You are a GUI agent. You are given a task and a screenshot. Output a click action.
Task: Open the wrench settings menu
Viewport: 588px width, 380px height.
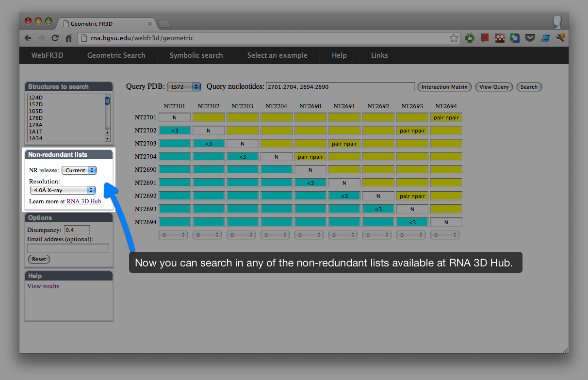point(560,37)
